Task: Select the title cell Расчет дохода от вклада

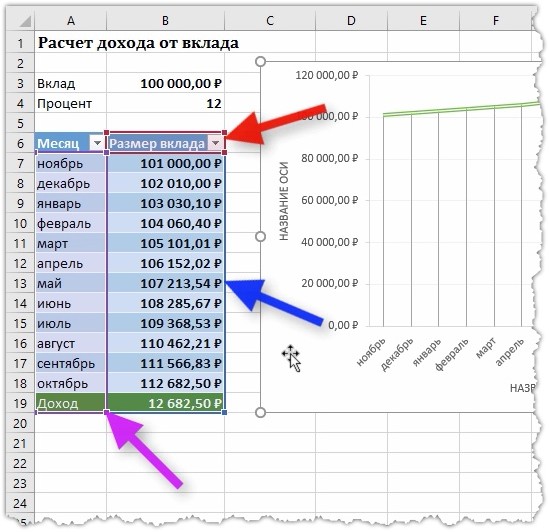Action: point(138,43)
